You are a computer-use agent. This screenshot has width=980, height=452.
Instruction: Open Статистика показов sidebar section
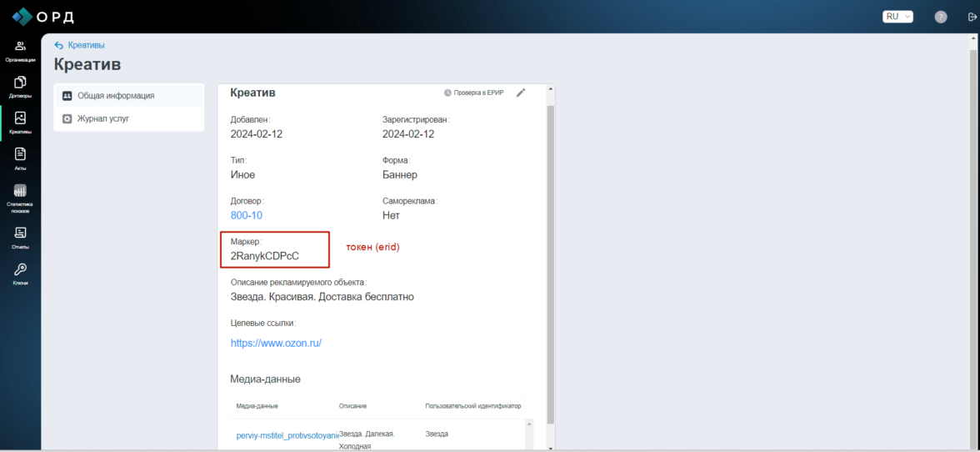pyautogui.click(x=20, y=198)
